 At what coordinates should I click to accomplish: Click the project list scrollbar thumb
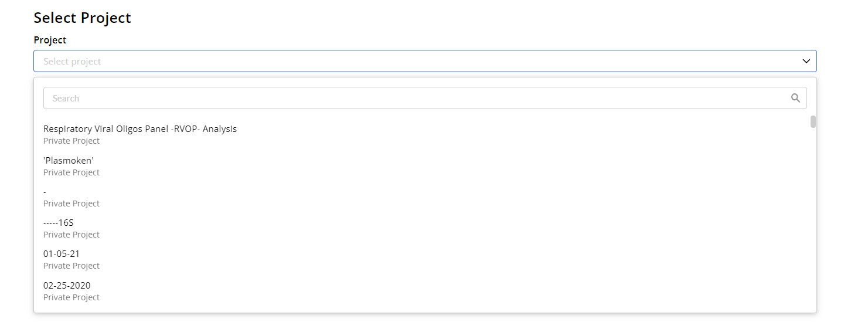click(813, 121)
